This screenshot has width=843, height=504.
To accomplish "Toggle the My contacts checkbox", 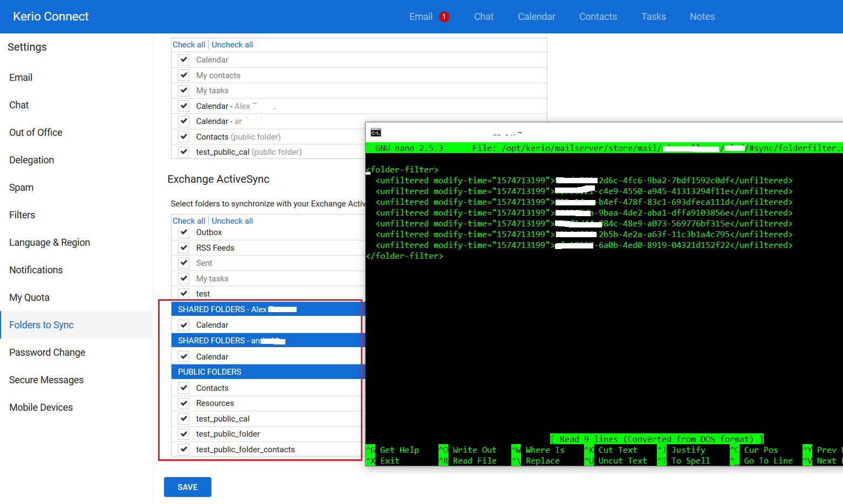I will pyautogui.click(x=184, y=75).
